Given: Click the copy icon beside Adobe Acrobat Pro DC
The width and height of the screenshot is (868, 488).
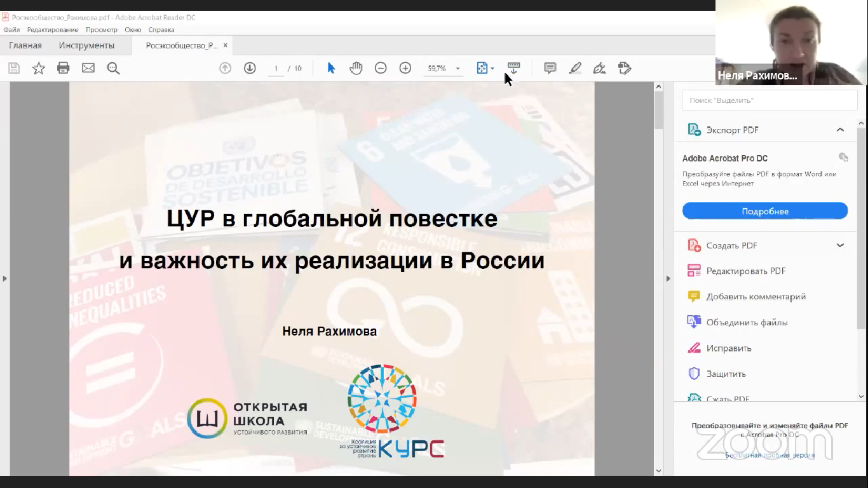Looking at the screenshot, I should click(843, 157).
